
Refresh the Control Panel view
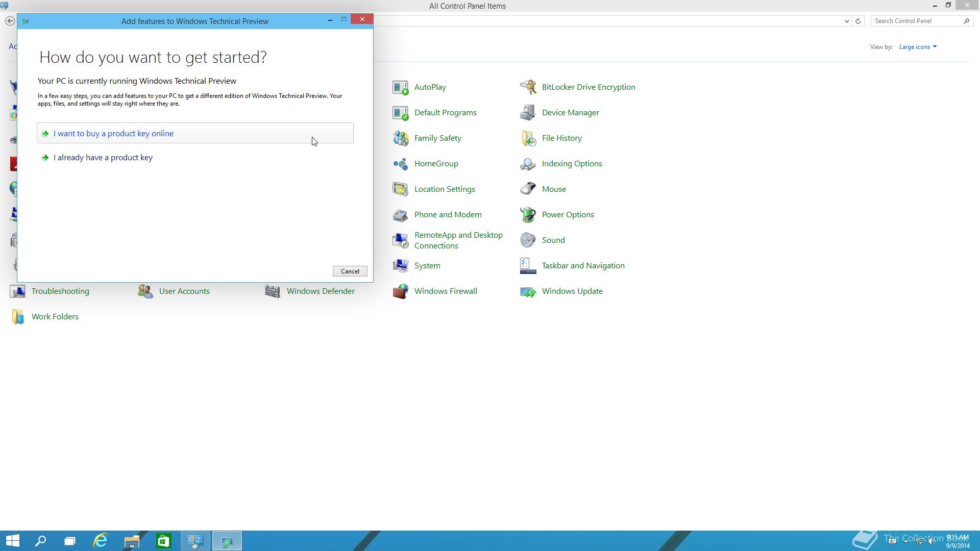coord(858,21)
